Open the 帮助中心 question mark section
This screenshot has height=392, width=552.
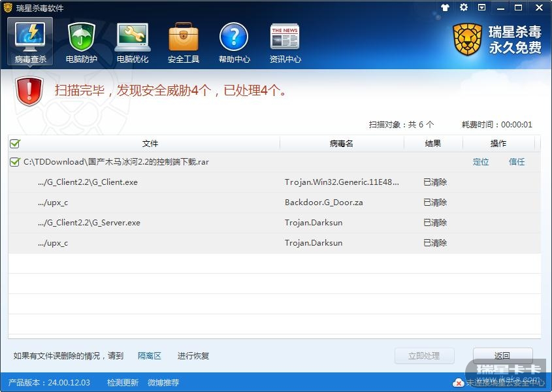234,42
